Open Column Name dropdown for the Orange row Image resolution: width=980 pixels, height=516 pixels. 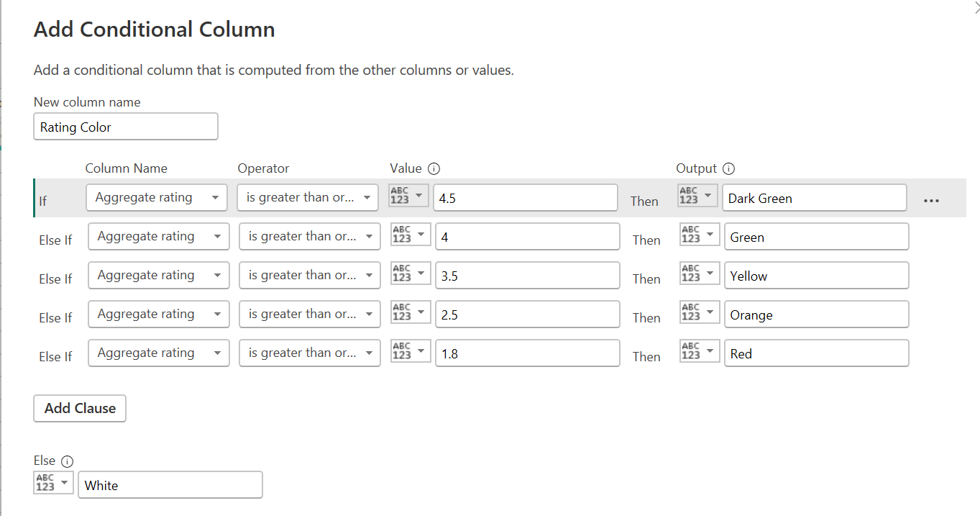pos(158,314)
